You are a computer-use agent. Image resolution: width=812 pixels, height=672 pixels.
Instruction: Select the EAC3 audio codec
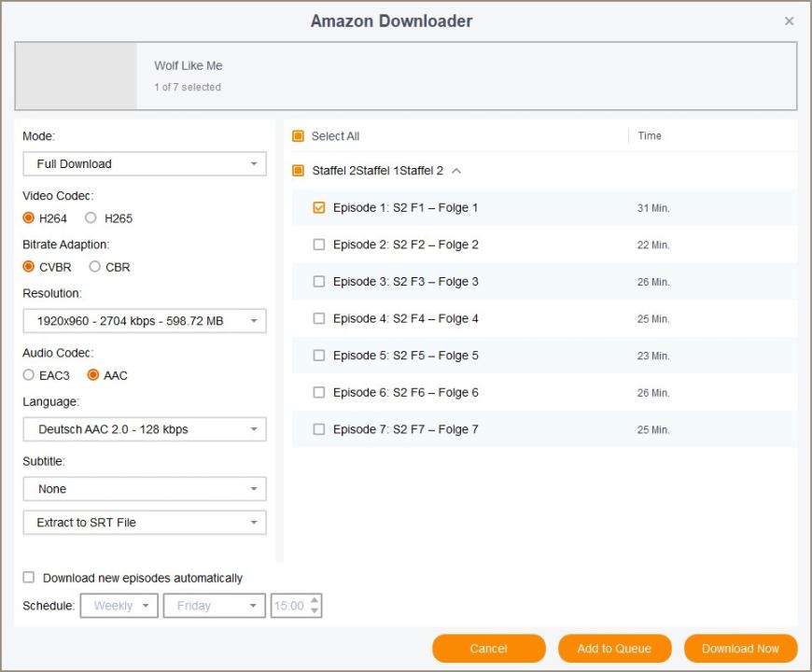pos(29,375)
